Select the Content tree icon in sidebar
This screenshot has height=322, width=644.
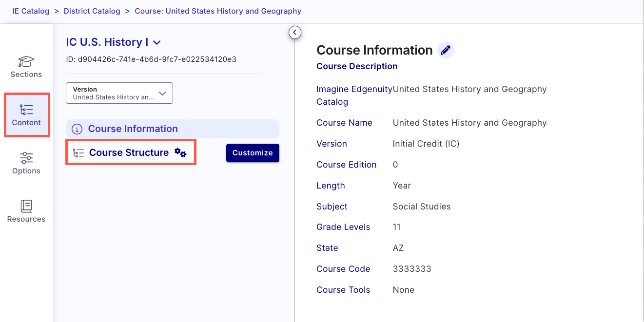[26, 110]
